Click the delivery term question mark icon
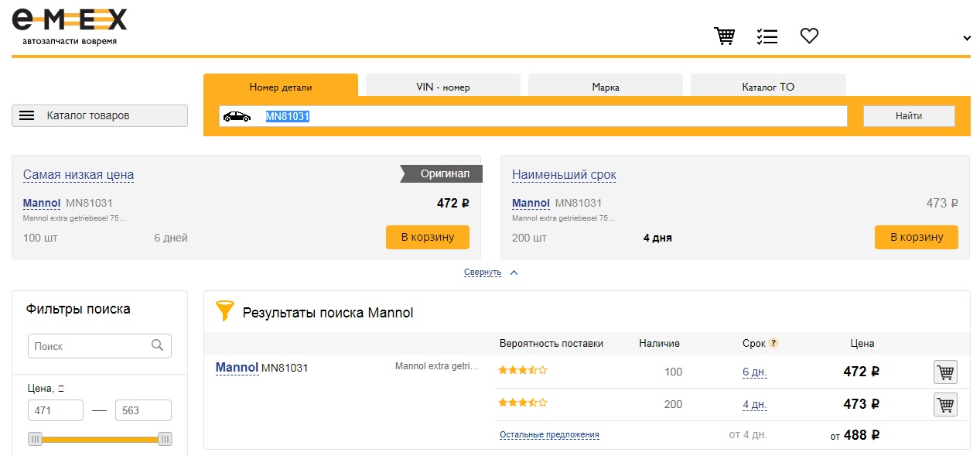Screen dimensions: 980x456 coord(773,343)
